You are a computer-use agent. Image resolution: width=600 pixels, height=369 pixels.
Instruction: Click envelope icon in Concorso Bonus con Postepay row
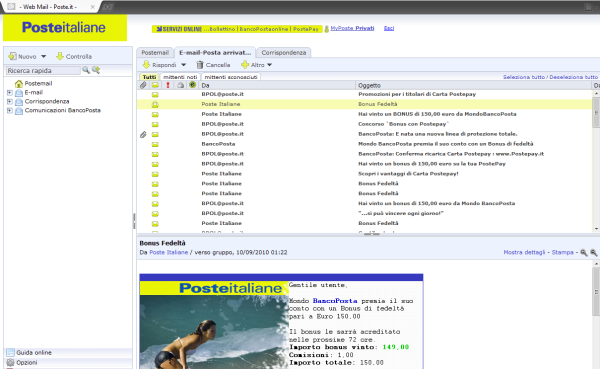coord(155,124)
